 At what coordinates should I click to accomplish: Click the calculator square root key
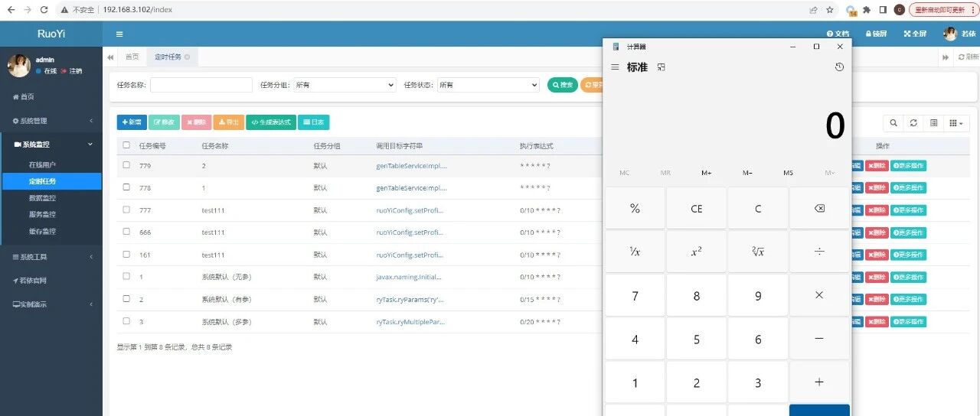tap(758, 252)
